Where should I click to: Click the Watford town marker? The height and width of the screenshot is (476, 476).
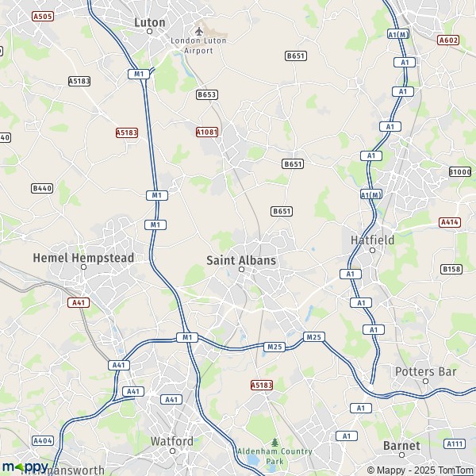(x=172, y=451)
